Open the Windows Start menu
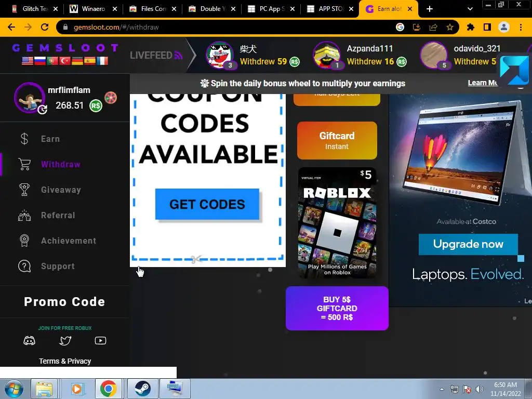 (x=13, y=389)
